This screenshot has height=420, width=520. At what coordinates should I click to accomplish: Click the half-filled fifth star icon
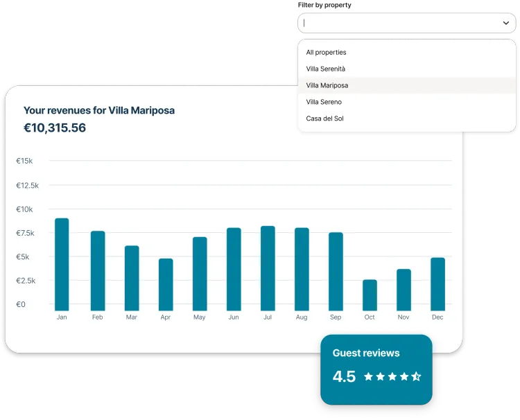pyautogui.click(x=416, y=376)
